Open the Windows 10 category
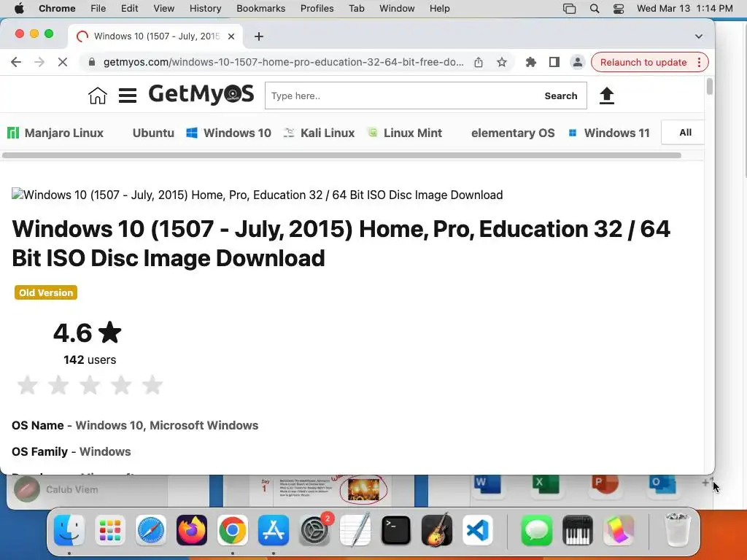This screenshot has width=747, height=560. pyautogui.click(x=228, y=133)
